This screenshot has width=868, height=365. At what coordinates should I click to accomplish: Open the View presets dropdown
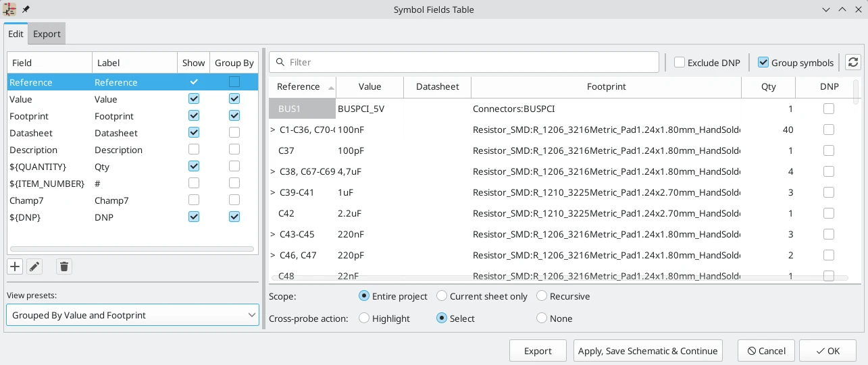coord(132,315)
